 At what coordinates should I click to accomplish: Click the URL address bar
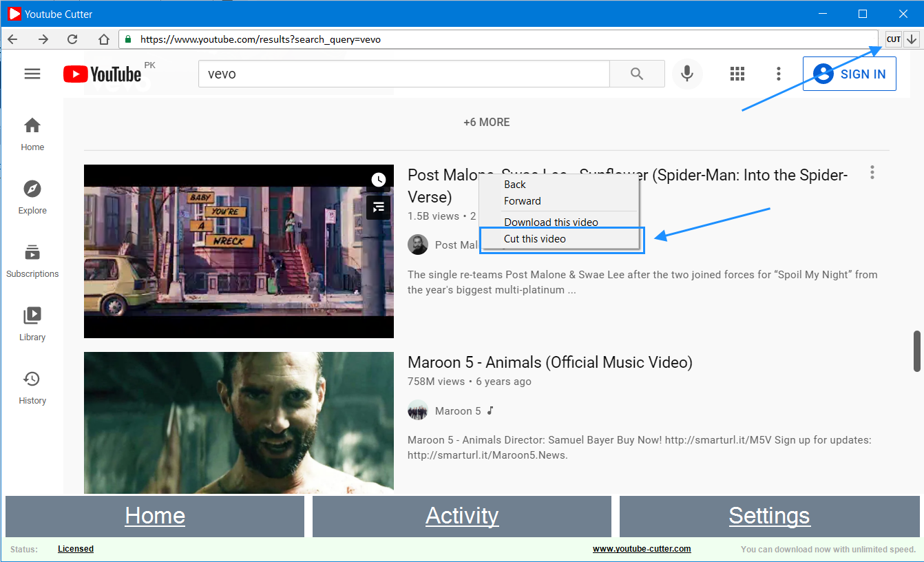click(499, 39)
